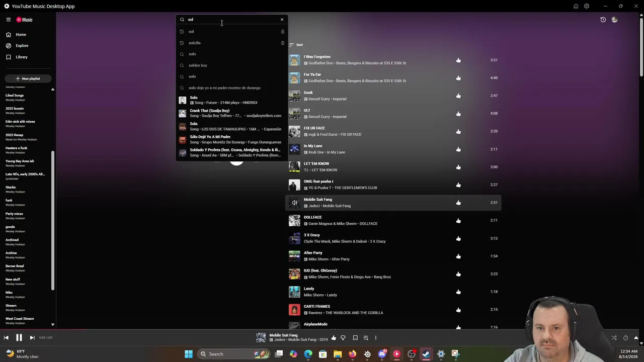Image resolution: width=644 pixels, height=362 pixels.
Task: Open the song result 'Soldado Y Profeta'
Action: [231, 152]
